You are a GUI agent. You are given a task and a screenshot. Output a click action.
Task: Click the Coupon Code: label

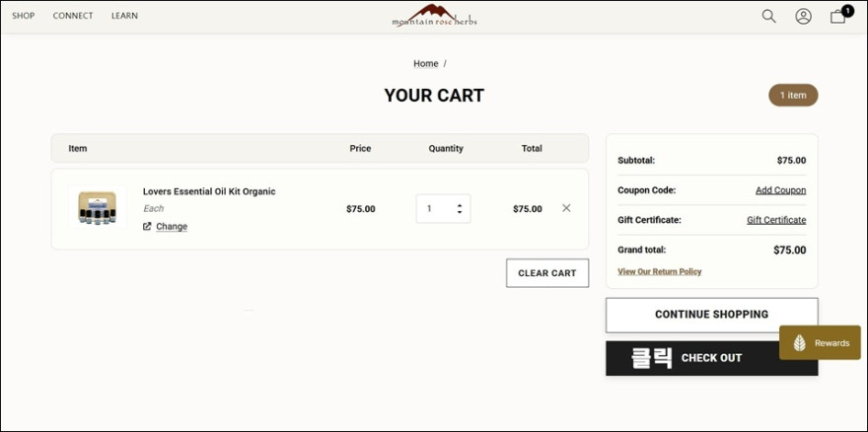tap(647, 190)
